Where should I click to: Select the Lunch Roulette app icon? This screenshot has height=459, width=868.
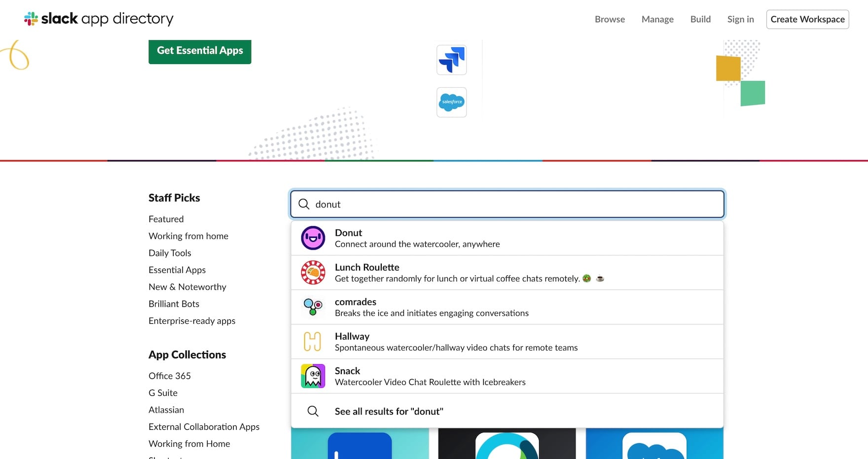(x=313, y=272)
